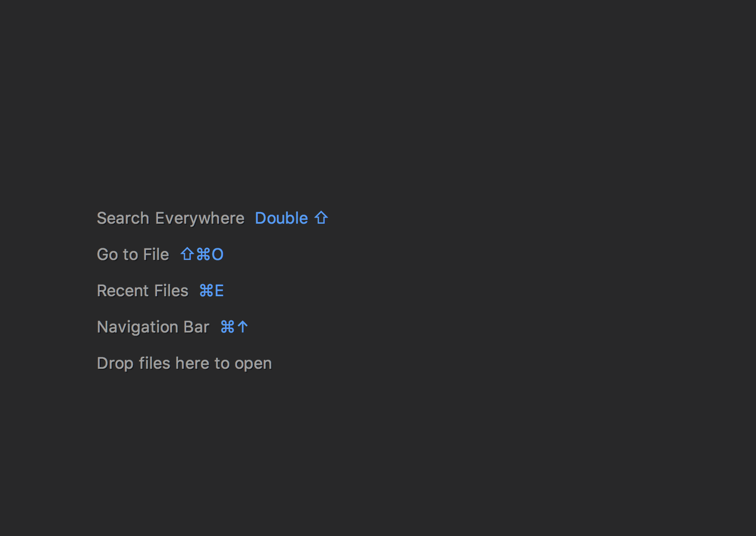
Task: Click the word "Everywhere" in the first hint
Action: click(x=199, y=218)
